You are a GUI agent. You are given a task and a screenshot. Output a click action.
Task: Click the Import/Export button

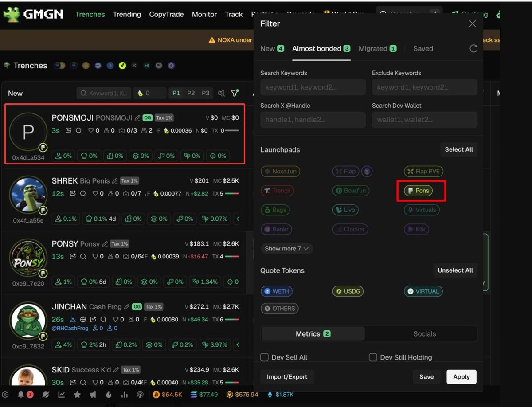(287, 377)
